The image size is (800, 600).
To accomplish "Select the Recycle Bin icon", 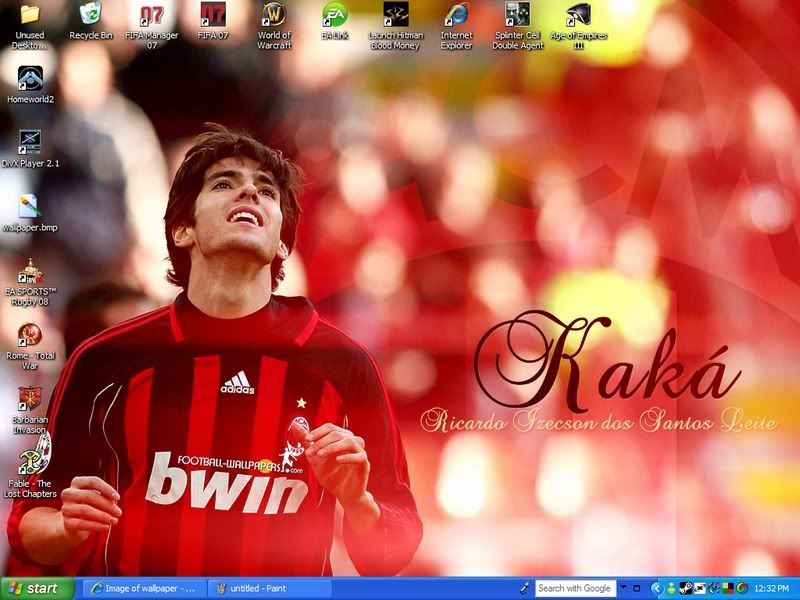I will [x=90, y=21].
